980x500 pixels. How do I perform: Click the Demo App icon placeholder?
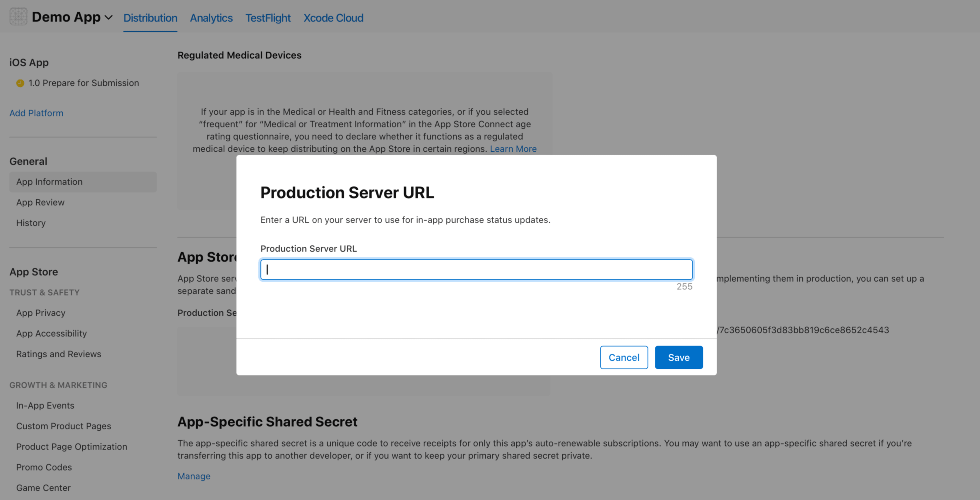click(x=18, y=17)
